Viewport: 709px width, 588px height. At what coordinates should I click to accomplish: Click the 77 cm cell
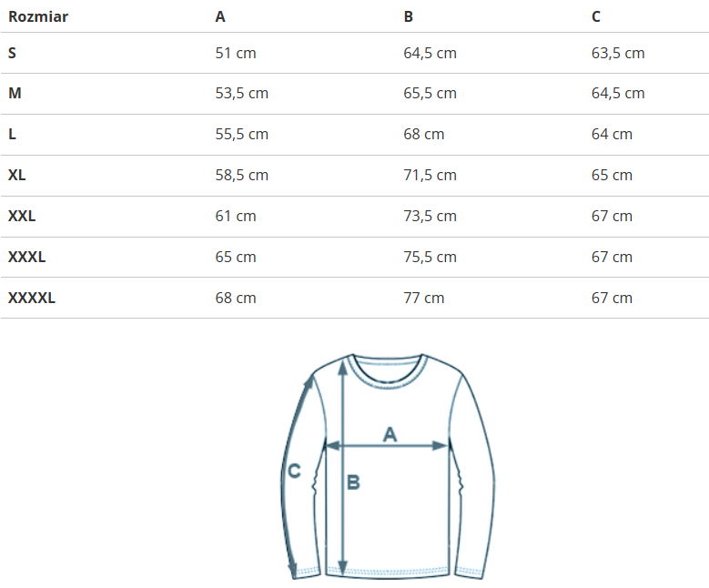[424, 298]
